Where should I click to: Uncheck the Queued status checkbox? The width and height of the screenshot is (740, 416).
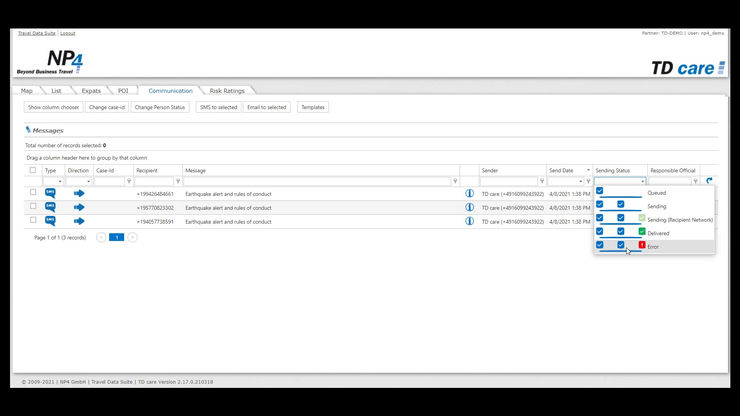(599, 191)
